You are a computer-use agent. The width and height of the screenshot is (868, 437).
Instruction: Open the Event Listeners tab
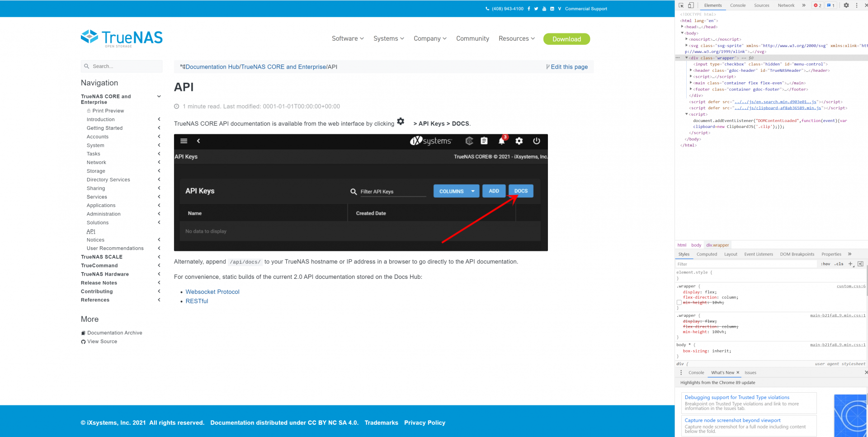pos(759,254)
